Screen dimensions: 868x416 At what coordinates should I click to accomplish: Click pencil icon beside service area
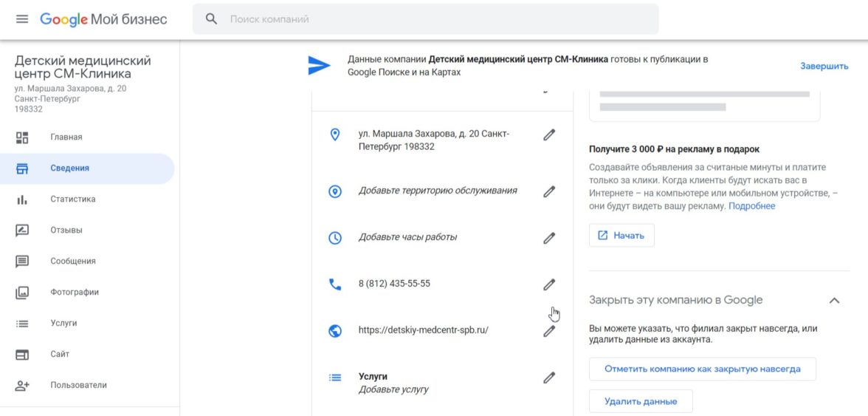pyautogui.click(x=548, y=191)
